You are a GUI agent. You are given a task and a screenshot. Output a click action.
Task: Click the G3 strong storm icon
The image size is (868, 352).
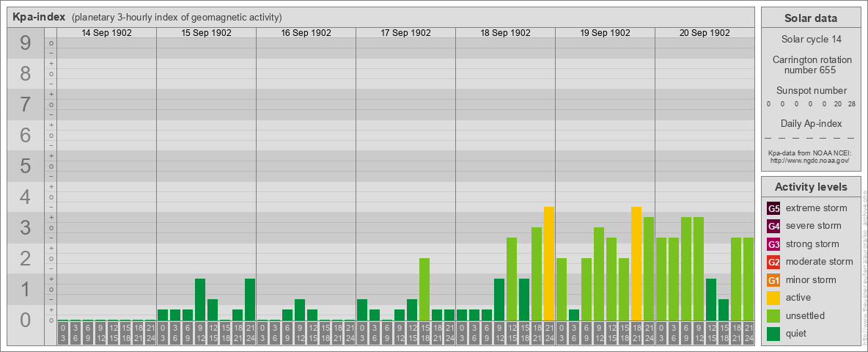pos(773,244)
